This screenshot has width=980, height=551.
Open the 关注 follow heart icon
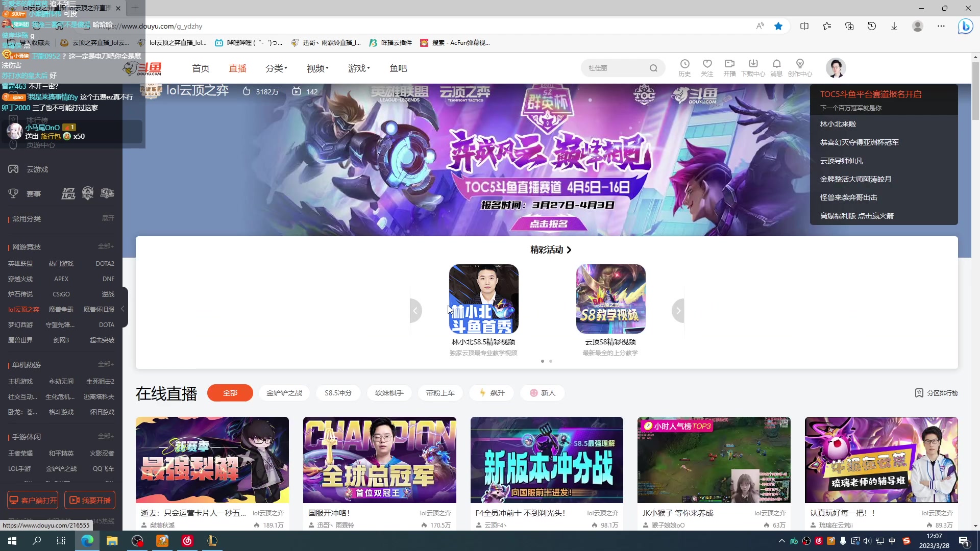coord(707,68)
